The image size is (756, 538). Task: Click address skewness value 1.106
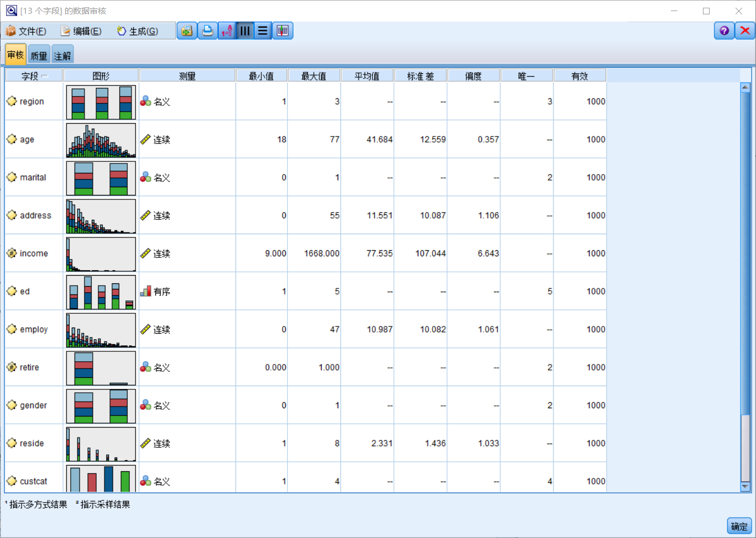[x=488, y=215]
